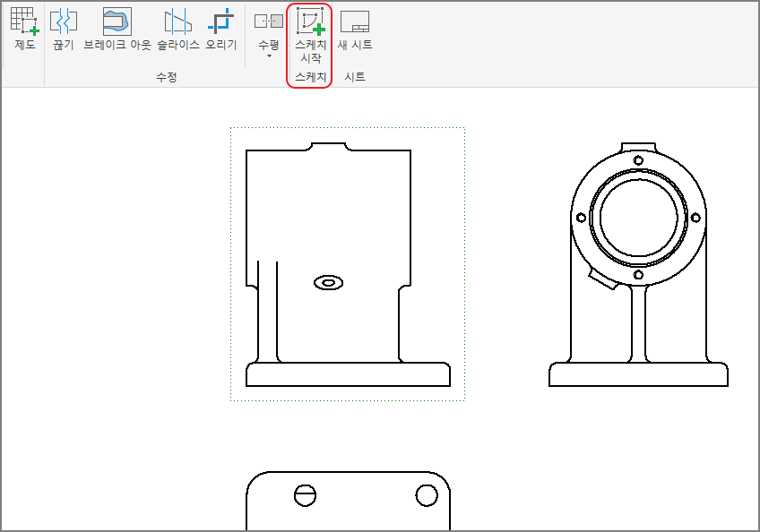
Task: Activate the 브레이크 아웃 (Break Out) tool
Action: point(117,29)
